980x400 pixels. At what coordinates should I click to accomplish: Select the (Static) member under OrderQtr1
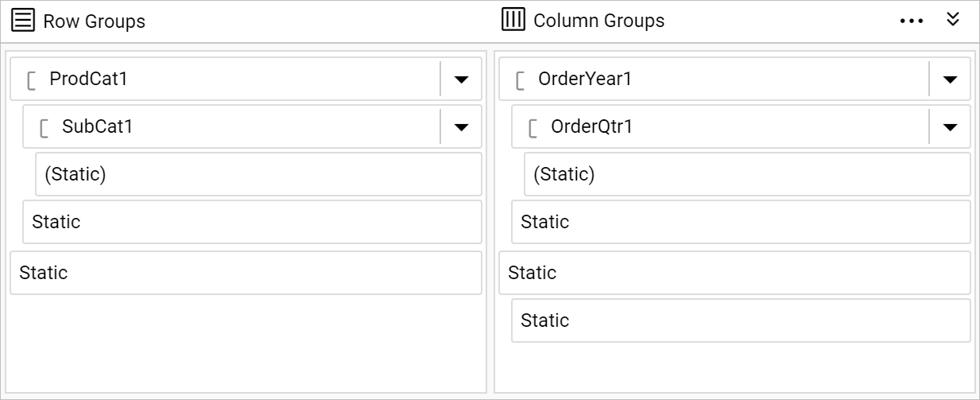[x=747, y=174]
